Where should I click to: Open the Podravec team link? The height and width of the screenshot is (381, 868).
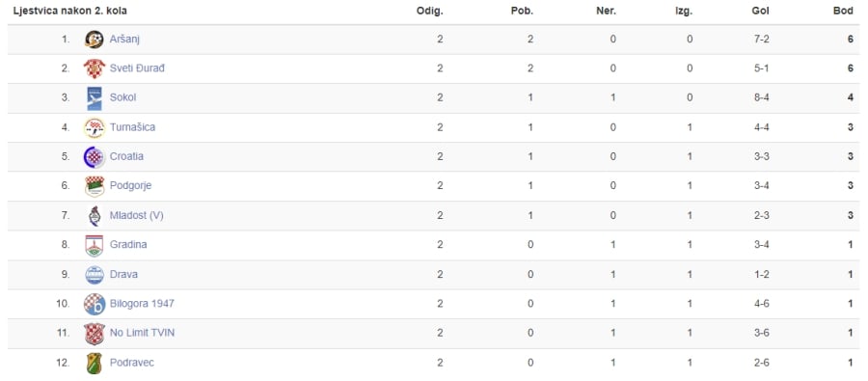[132, 362]
